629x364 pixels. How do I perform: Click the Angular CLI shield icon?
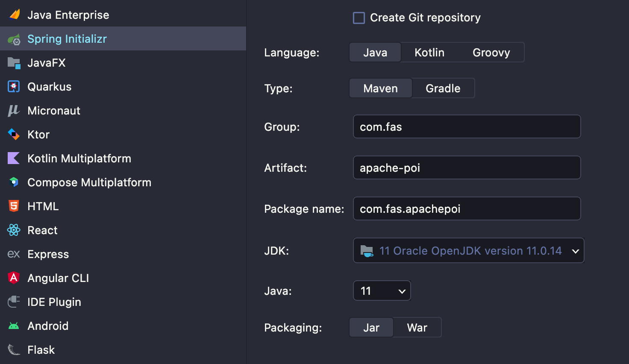[x=14, y=278]
